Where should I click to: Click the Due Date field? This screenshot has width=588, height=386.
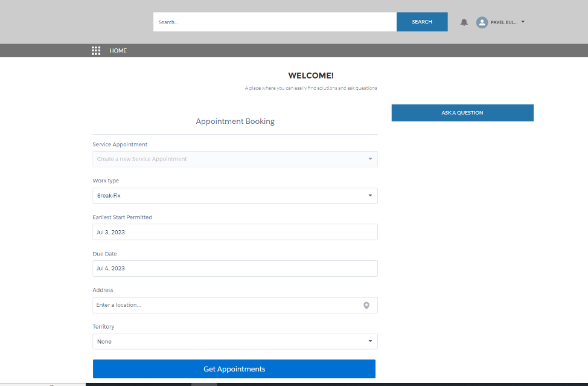click(235, 269)
